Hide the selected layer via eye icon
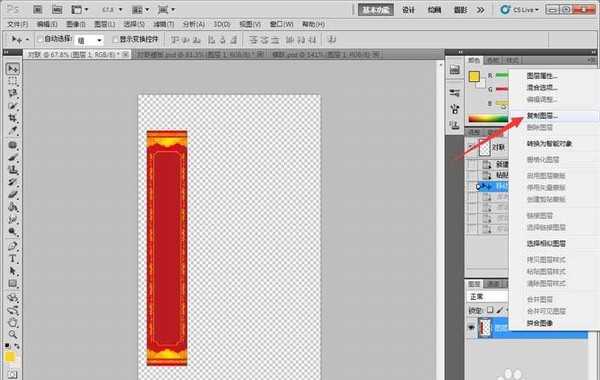The image size is (600, 380). [471, 328]
